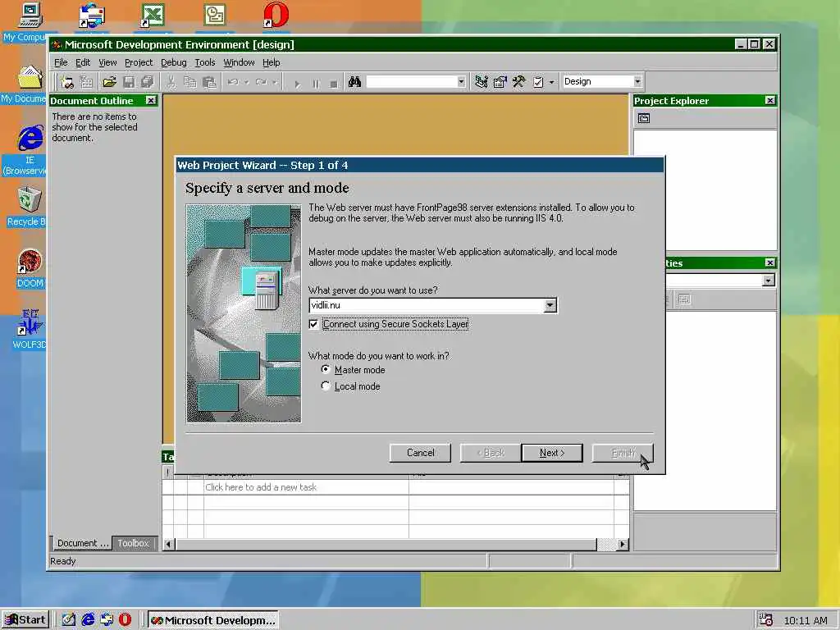Open the Find combo box dropdown arrow

point(461,81)
